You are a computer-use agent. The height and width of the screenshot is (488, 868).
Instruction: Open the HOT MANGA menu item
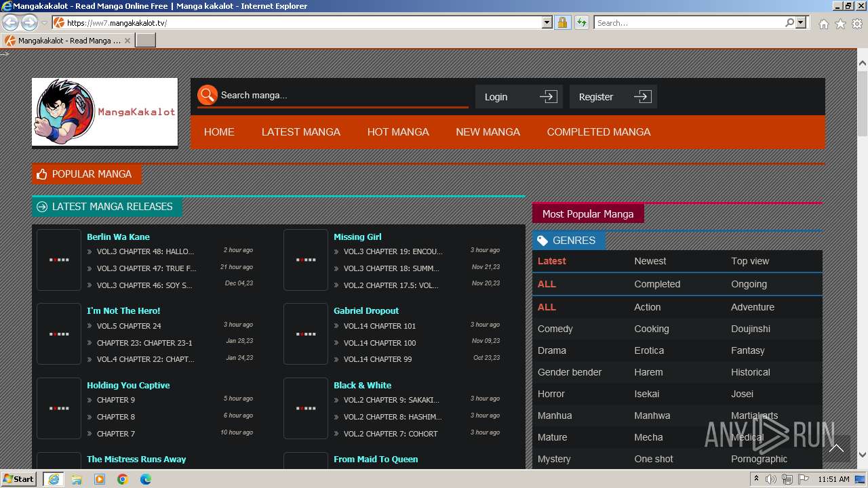coord(398,132)
